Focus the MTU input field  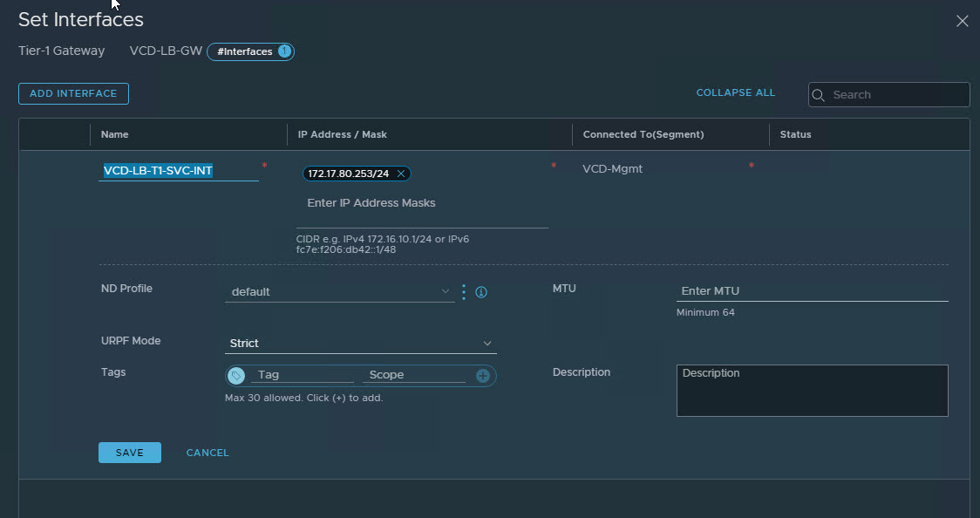pos(811,291)
